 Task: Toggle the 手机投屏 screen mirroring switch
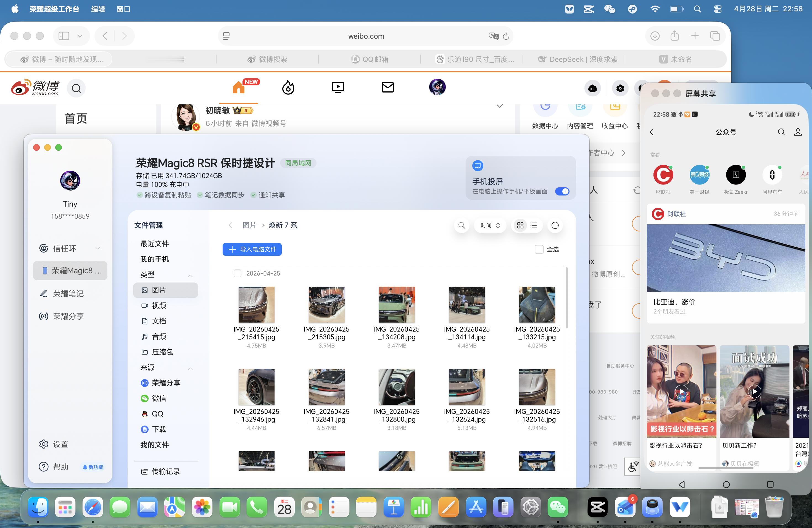562,191
